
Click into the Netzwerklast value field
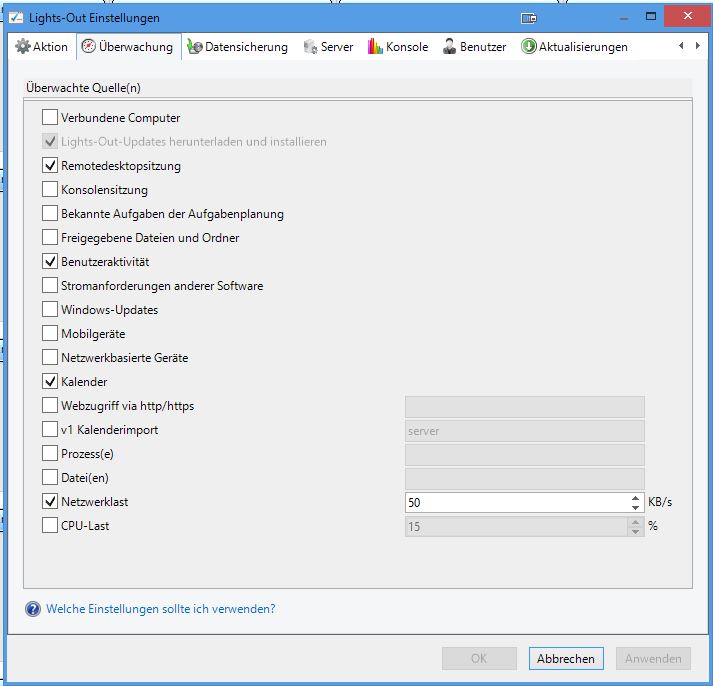[x=515, y=502]
